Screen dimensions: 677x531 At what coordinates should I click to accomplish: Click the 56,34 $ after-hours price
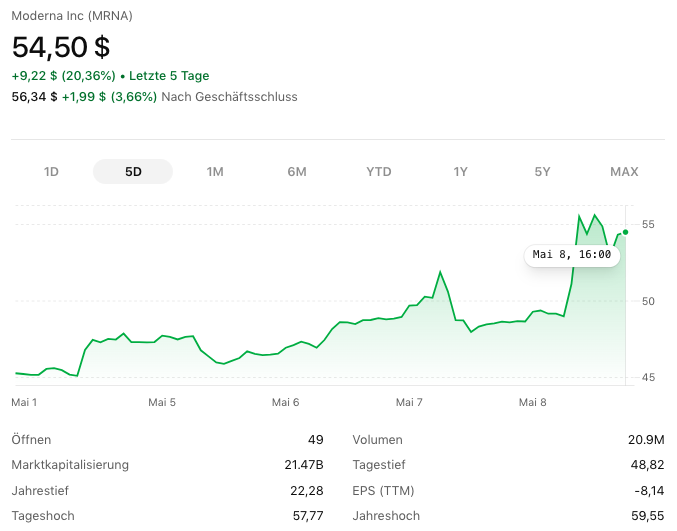[35, 97]
